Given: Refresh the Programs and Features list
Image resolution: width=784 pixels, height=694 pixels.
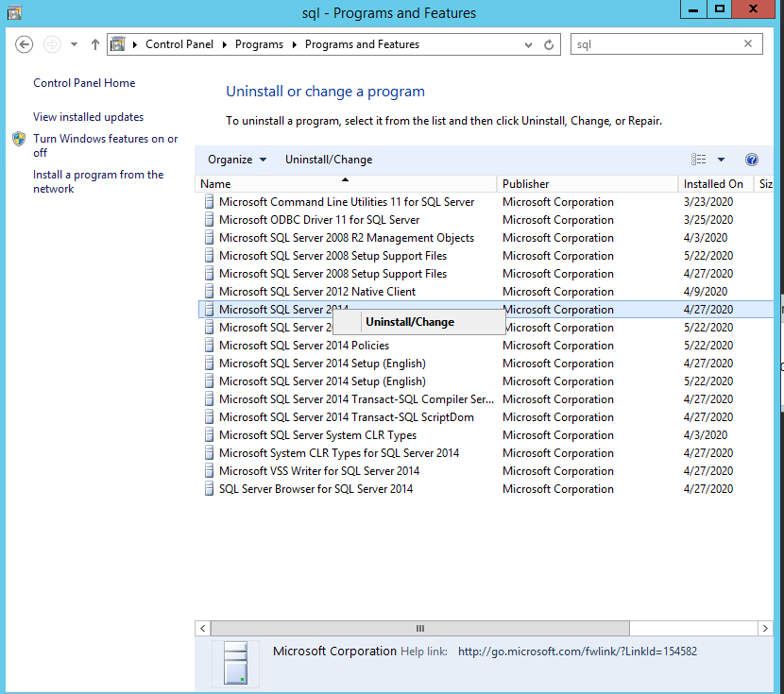Looking at the screenshot, I should (x=549, y=44).
